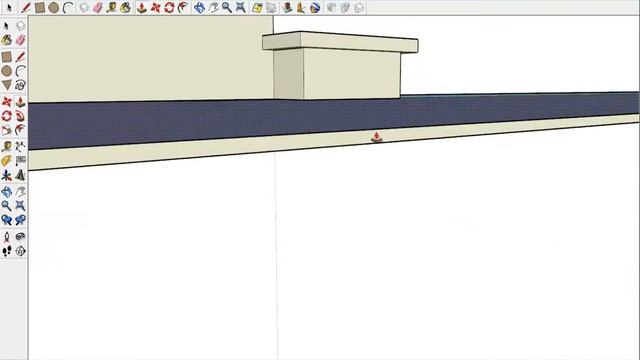Activate the Offset tool in top toolbar
The width and height of the screenshot is (640, 360).
click(x=183, y=7)
